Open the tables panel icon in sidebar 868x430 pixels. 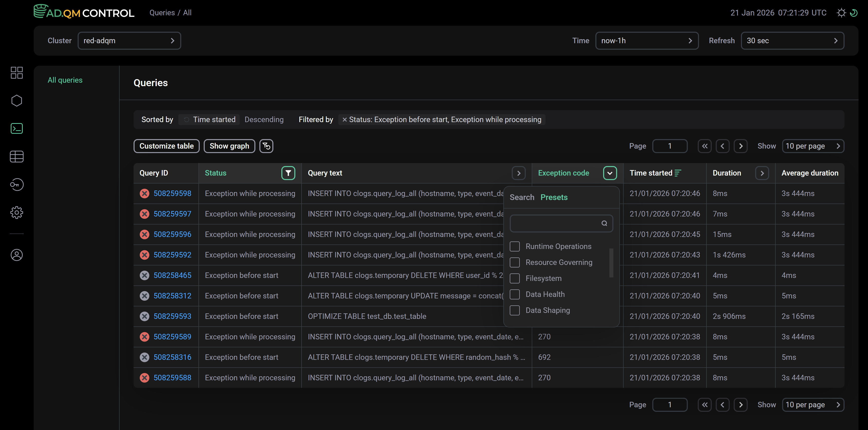(x=16, y=156)
